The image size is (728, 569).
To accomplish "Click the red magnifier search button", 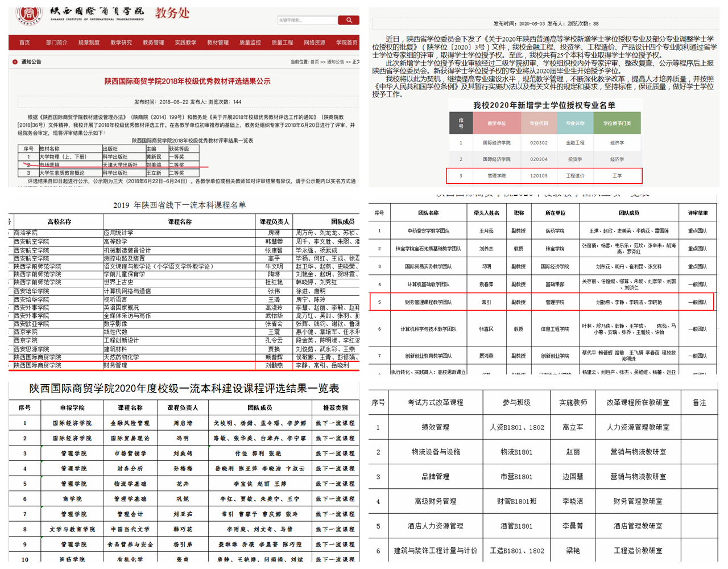I will click(348, 20).
